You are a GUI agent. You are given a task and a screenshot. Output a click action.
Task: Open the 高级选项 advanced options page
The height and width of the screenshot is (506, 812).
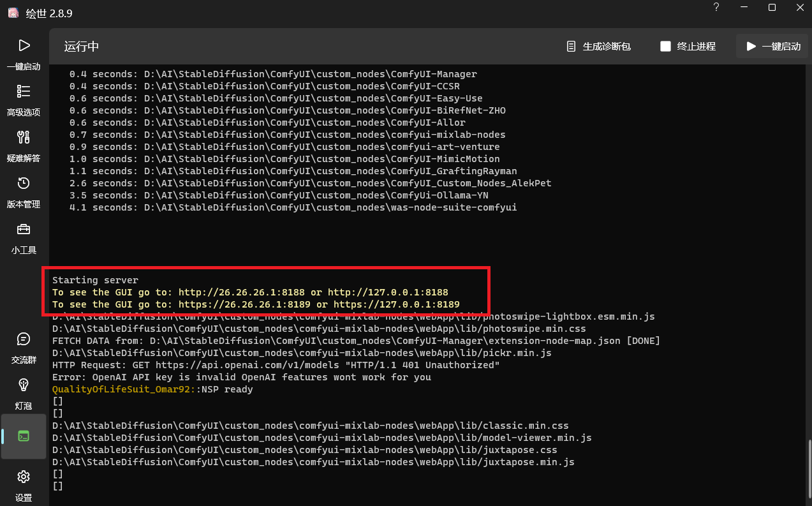click(x=24, y=100)
